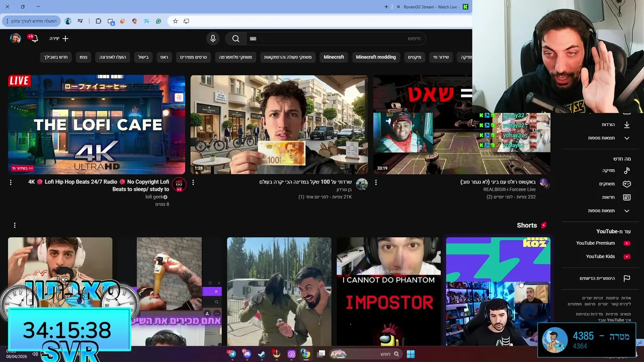644x362 pixels.
Task: Select the 'ראפ' filter chip
Action: point(164,57)
